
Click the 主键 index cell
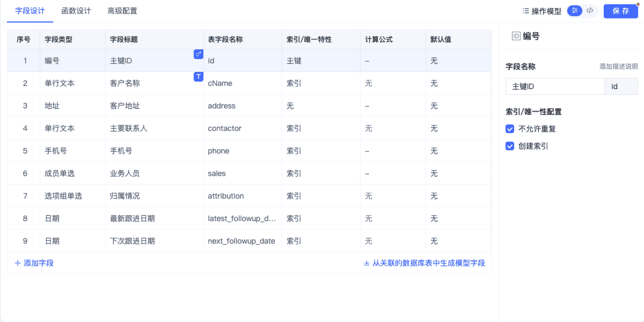click(x=321, y=61)
